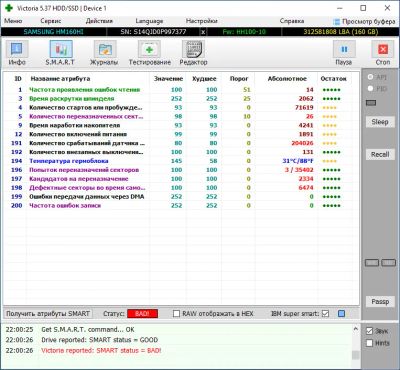Viewport: 400px width, 370px height.
Task: Open the Language menu
Action: (x=149, y=21)
